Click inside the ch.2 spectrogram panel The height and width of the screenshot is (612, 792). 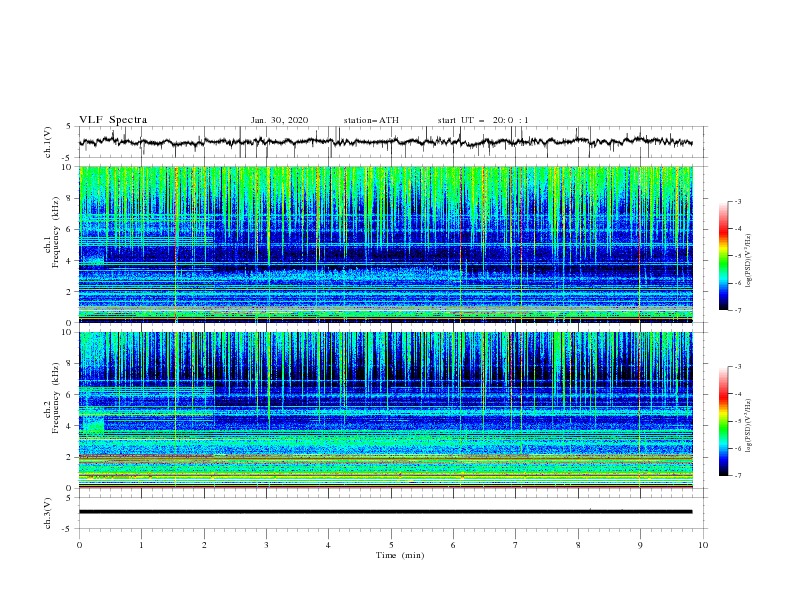tap(386, 410)
